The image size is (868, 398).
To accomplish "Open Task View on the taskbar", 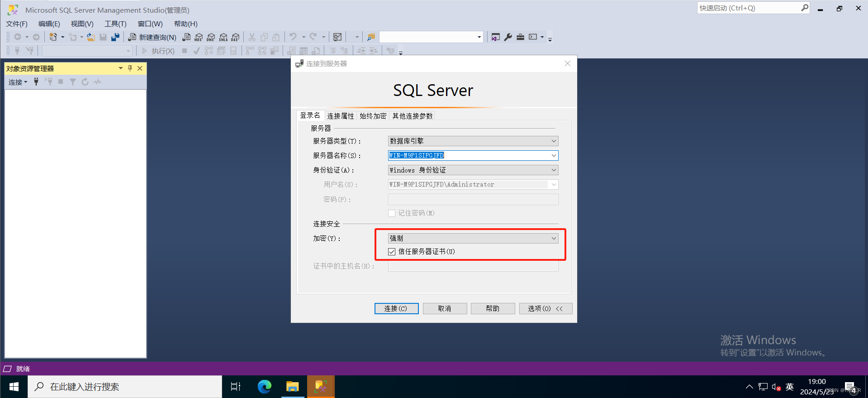I will tap(236, 387).
